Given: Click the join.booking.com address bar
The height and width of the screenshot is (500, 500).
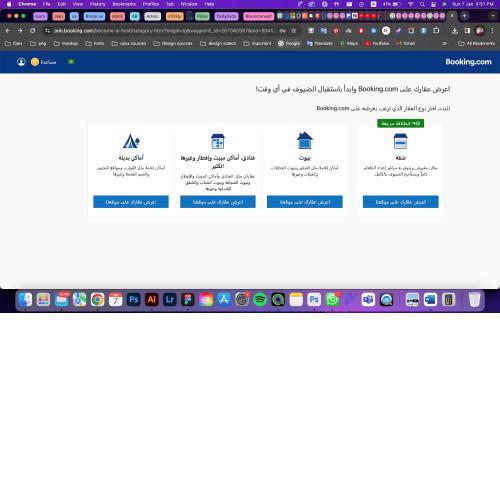Looking at the screenshot, I should (x=165, y=31).
